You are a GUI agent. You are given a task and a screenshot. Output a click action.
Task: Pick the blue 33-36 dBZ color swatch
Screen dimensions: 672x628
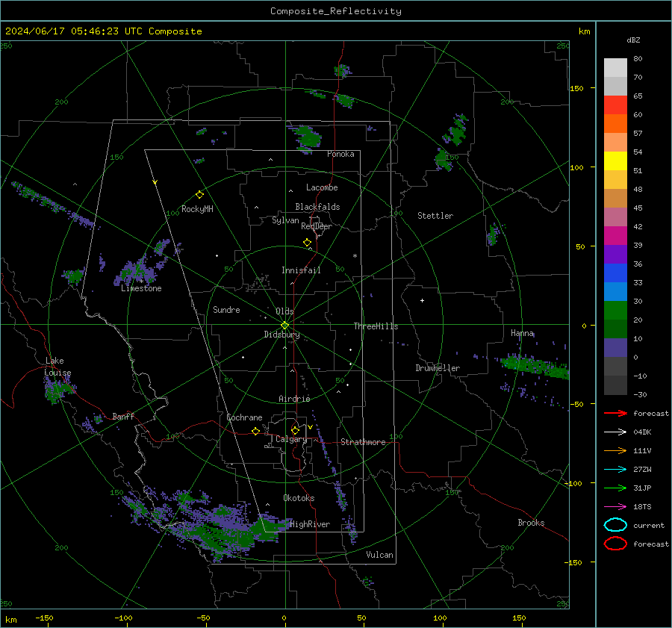615,273
